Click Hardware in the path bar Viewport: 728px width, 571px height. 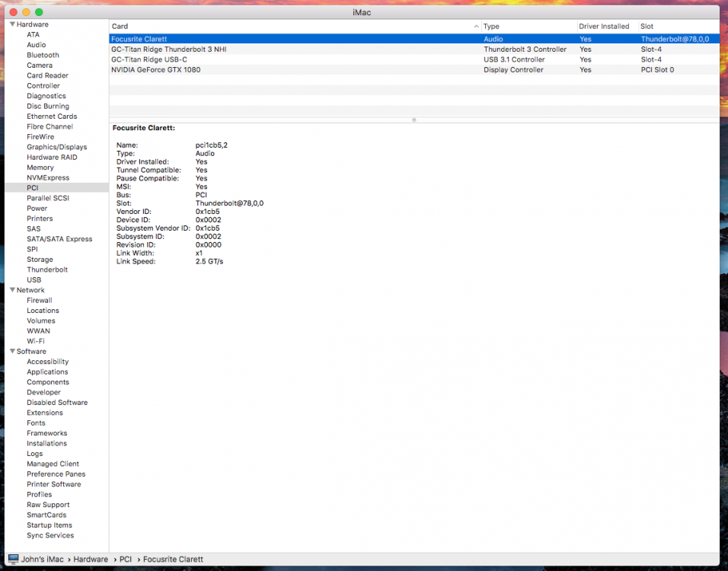(x=91, y=559)
